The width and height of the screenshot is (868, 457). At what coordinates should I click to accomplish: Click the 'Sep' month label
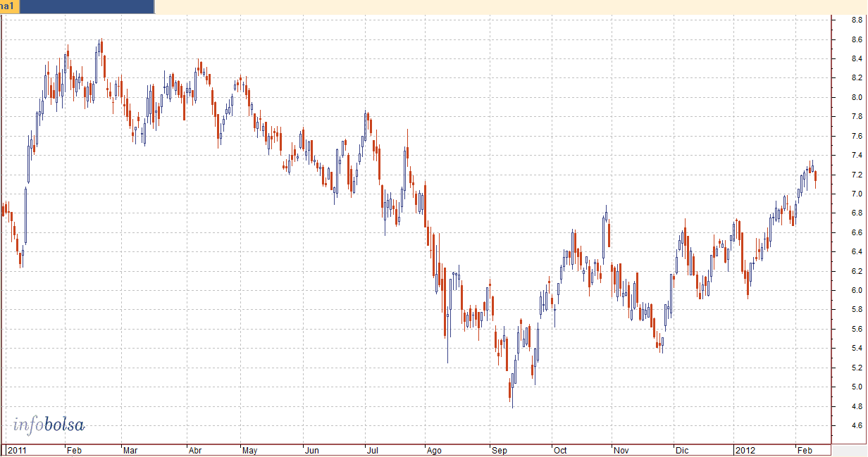[499, 449]
